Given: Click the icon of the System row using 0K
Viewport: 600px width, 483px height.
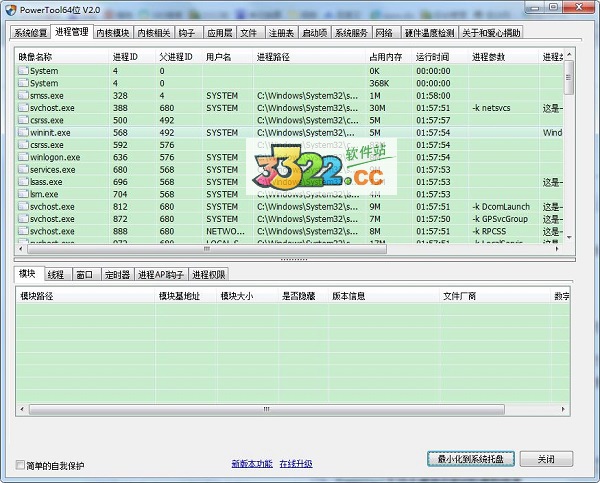Looking at the screenshot, I should click(x=23, y=71).
